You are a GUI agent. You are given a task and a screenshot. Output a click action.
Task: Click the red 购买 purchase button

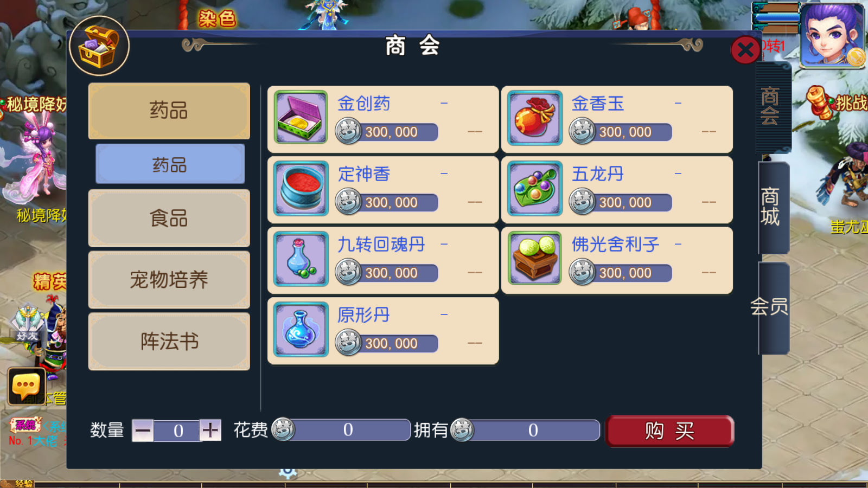tap(670, 431)
